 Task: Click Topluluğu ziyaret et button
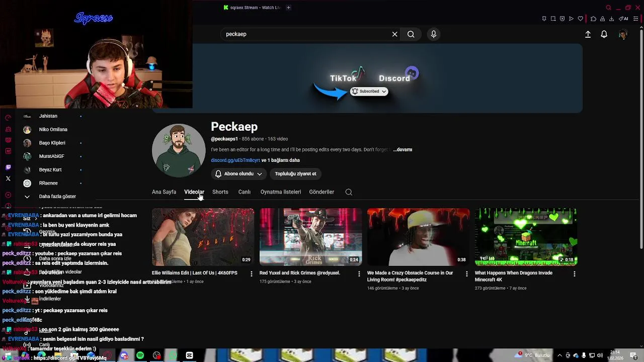click(x=295, y=174)
